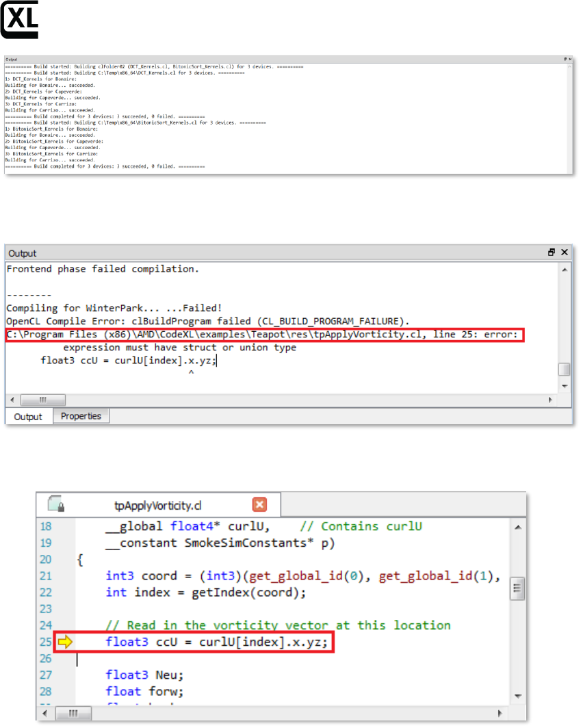The height and width of the screenshot is (728, 583).
Task: Click the locked file icon on tpApplyVorticity.cl tab
Action: click(x=55, y=504)
